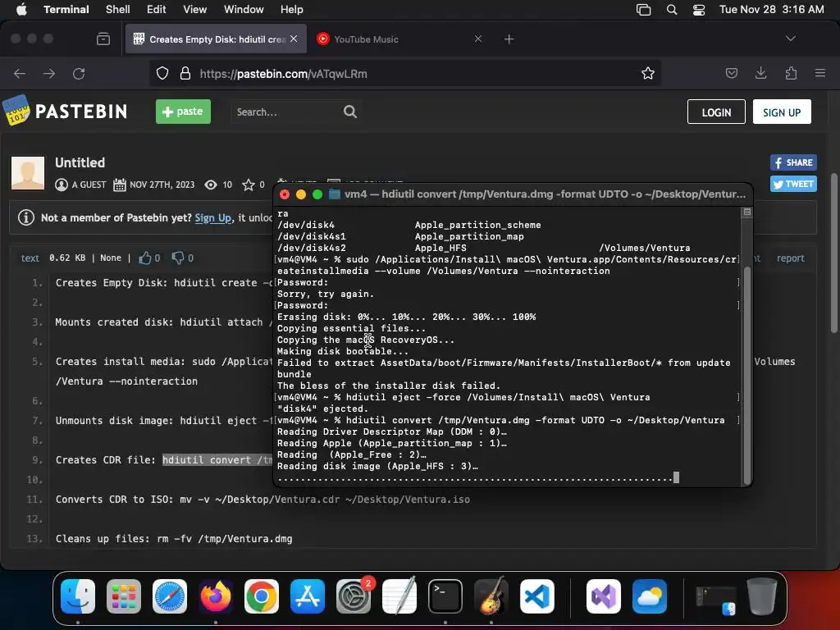Expand the list all tabs chevron
Image resolution: width=840 pixels, height=630 pixels.
pyautogui.click(x=790, y=39)
